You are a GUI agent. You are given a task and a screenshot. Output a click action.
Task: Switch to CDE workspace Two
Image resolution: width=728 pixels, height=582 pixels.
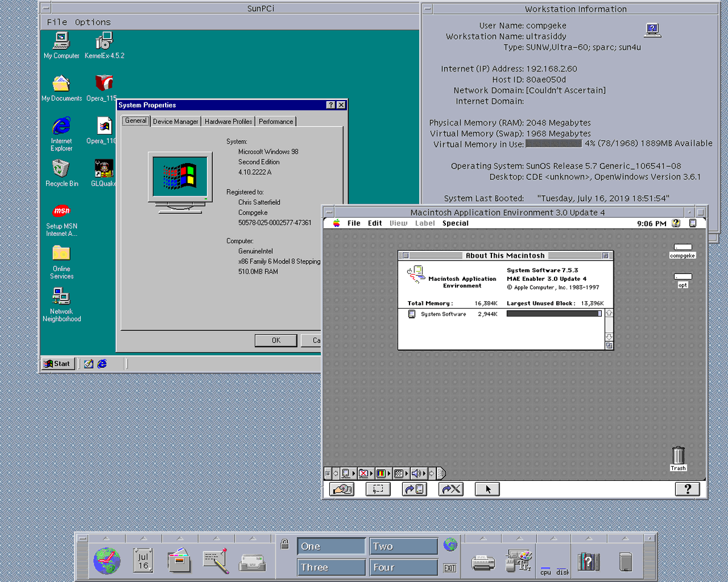pyautogui.click(x=403, y=546)
